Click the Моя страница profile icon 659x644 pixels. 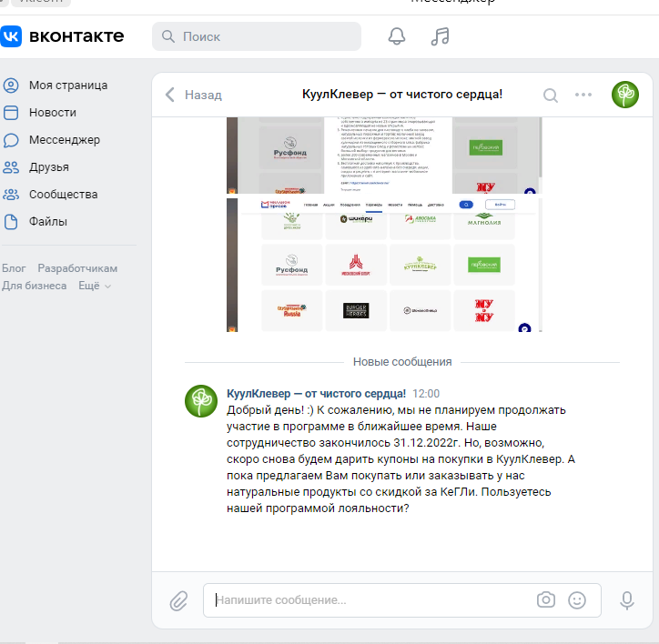pyautogui.click(x=11, y=86)
